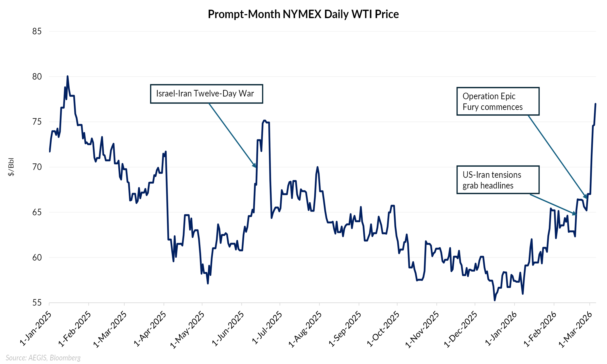Click the January 2025 price peak near 80
Viewport: 607px width, 364px height.
(67, 76)
